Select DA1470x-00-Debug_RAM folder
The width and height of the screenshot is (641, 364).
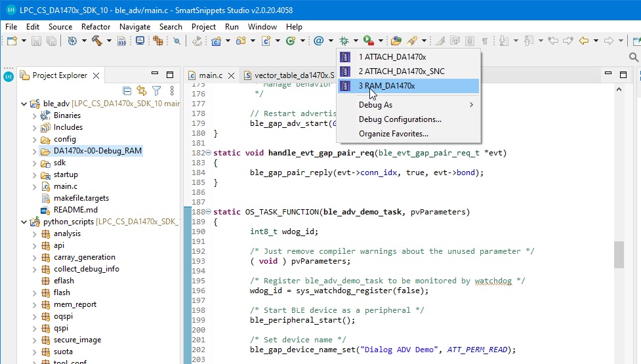(x=98, y=151)
